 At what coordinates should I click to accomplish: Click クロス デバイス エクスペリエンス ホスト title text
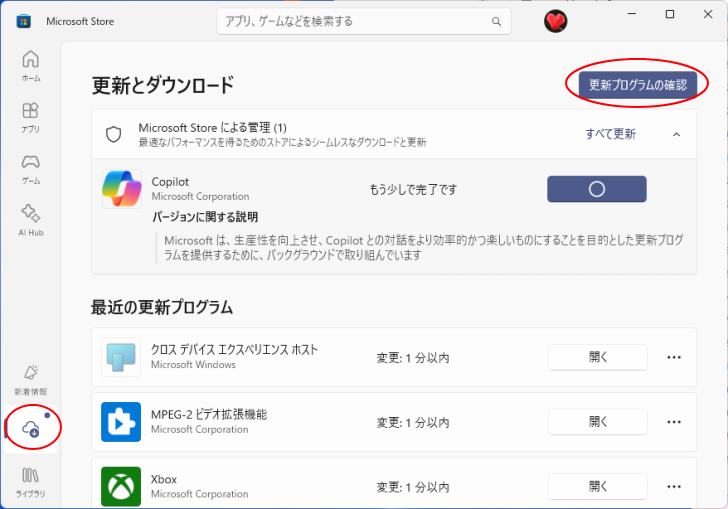[234, 349]
